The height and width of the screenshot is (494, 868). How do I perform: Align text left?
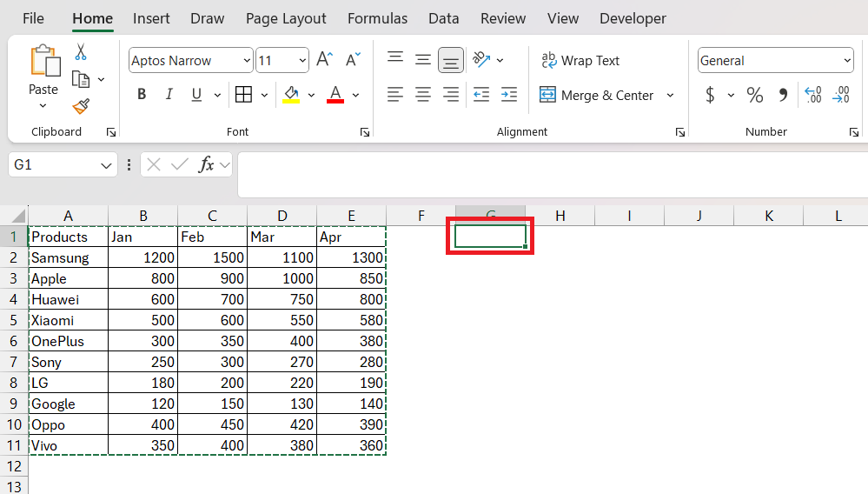(x=395, y=95)
